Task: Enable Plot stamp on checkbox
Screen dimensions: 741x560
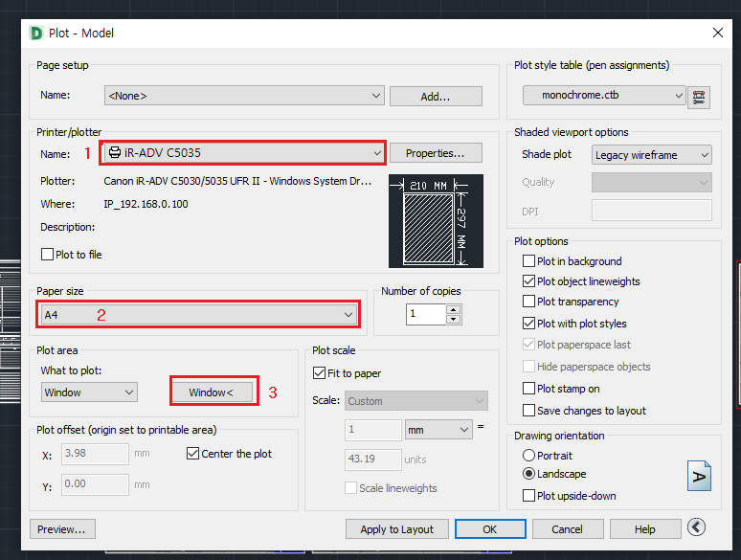Action: click(x=528, y=389)
